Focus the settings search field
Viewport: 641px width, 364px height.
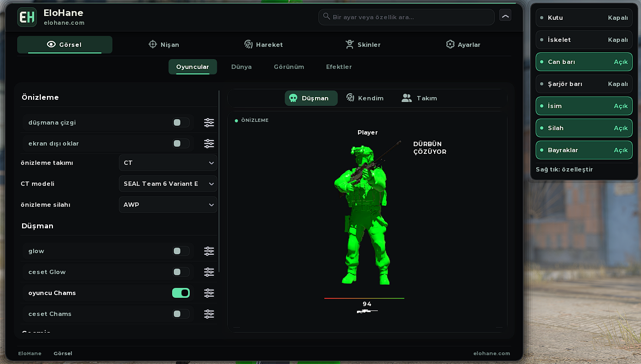pyautogui.click(x=407, y=17)
